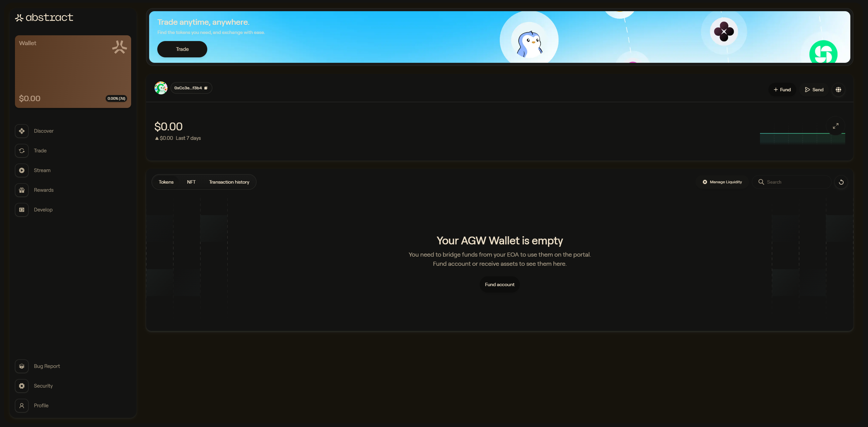Open the Bug Report icon
The width and height of the screenshot is (868, 427).
pos(22,366)
